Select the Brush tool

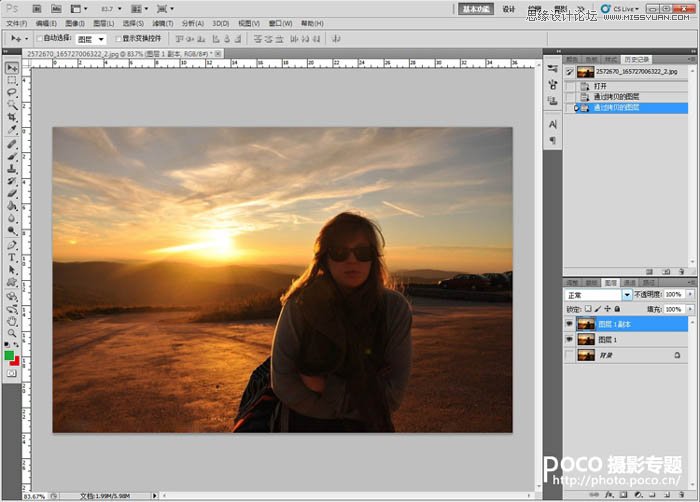12,155
